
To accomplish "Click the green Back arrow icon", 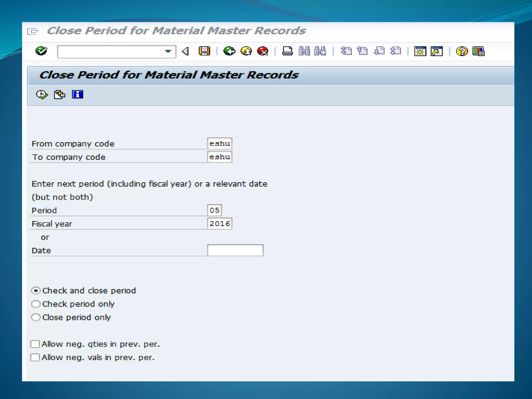I will (x=229, y=51).
